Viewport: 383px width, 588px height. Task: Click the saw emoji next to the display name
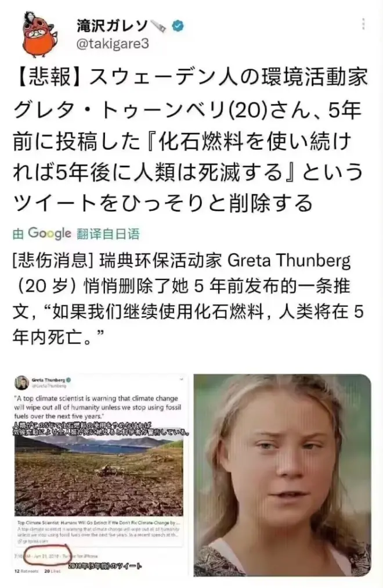pyautogui.click(x=158, y=26)
